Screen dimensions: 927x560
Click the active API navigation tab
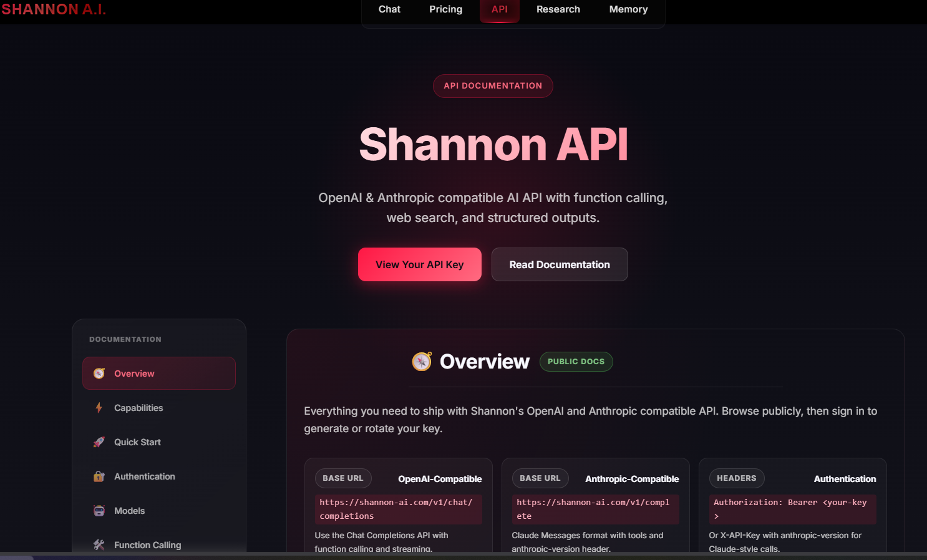499,9
